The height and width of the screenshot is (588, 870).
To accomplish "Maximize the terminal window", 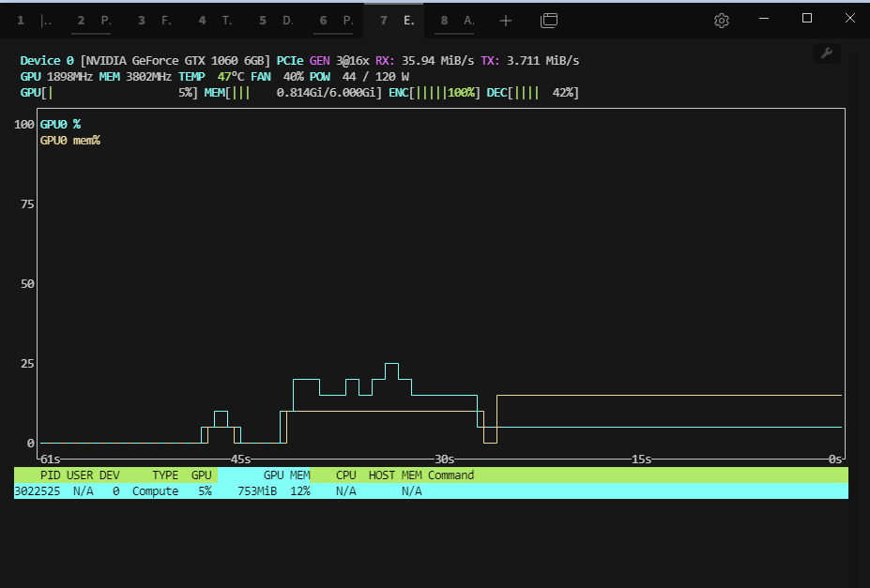I will 807,19.
